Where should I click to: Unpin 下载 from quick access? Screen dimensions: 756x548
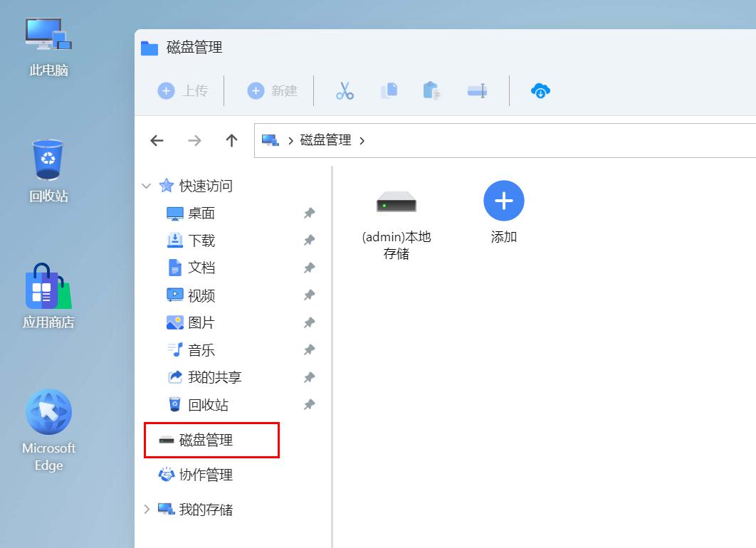coord(309,240)
